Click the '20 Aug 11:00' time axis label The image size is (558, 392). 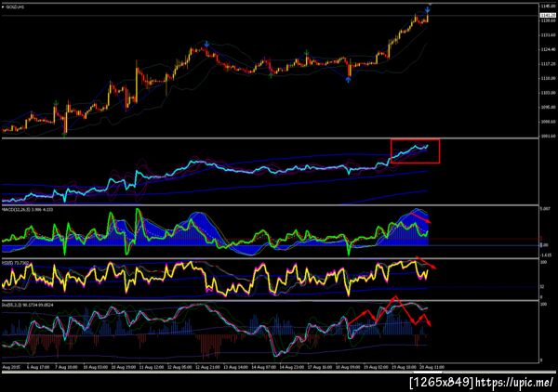(432, 367)
